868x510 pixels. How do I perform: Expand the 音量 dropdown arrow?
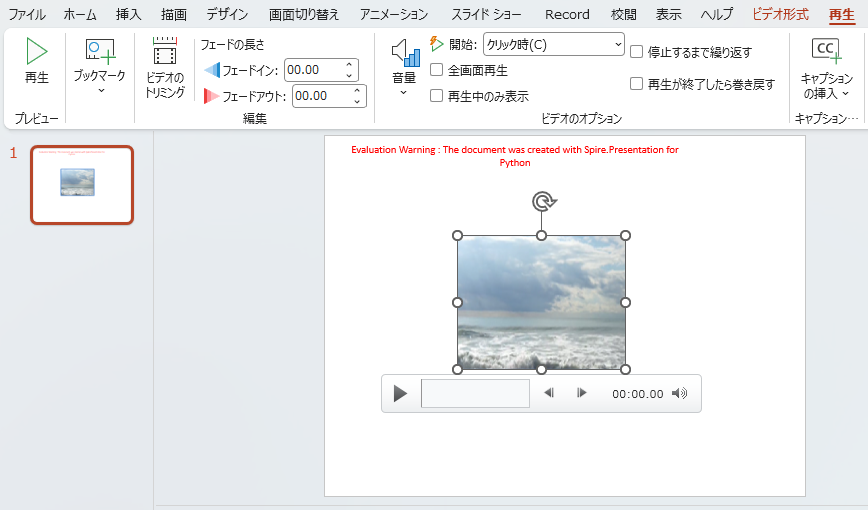[x=404, y=92]
